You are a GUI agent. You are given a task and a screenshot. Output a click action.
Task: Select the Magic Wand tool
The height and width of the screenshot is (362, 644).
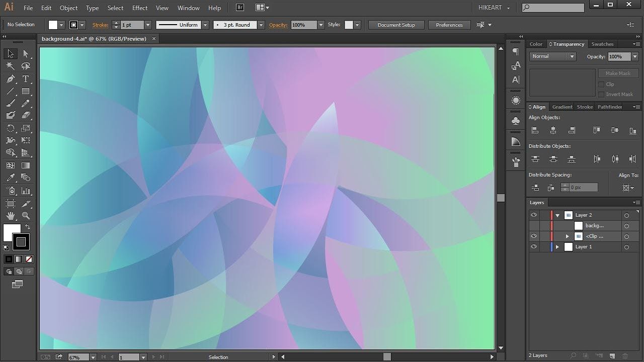coord(11,66)
